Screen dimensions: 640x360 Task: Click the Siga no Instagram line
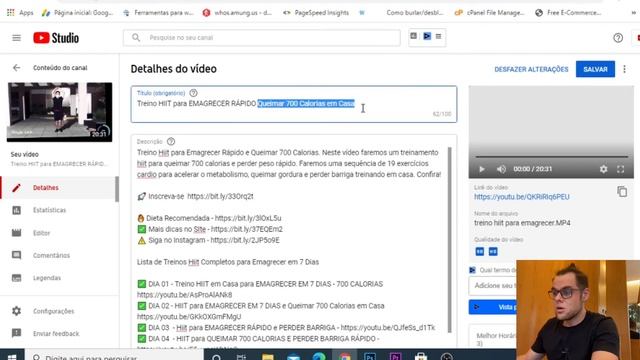click(x=209, y=240)
